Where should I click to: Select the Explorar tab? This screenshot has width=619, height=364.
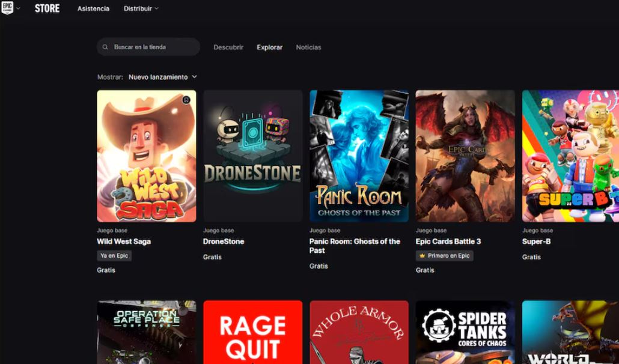(269, 47)
